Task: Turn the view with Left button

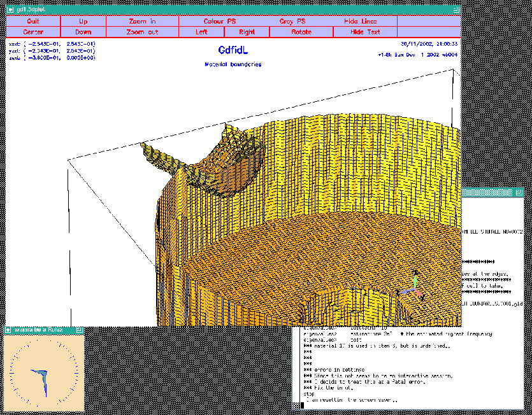Action: 201,32
